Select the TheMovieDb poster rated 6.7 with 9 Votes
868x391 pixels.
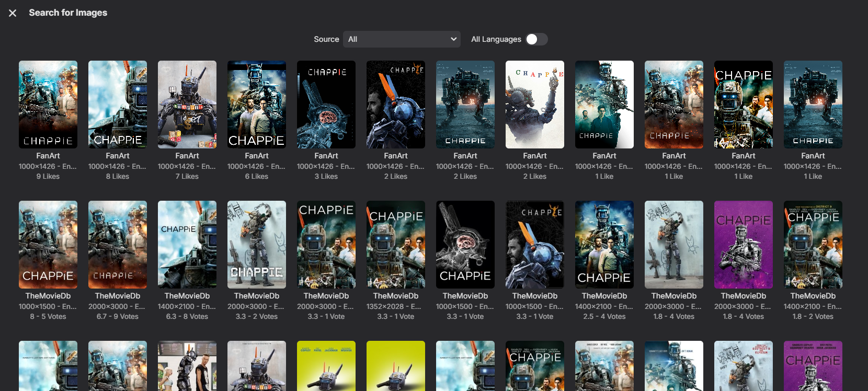pos(118,245)
